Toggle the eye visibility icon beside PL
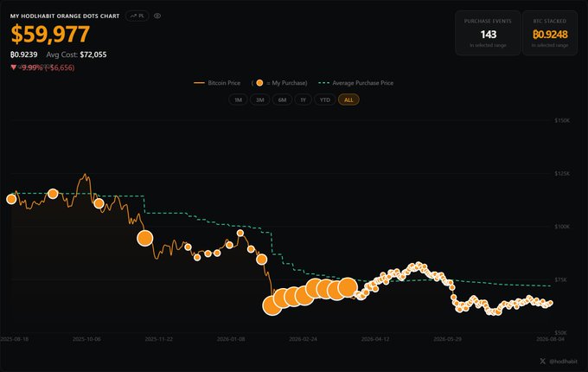 [x=157, y=16]
